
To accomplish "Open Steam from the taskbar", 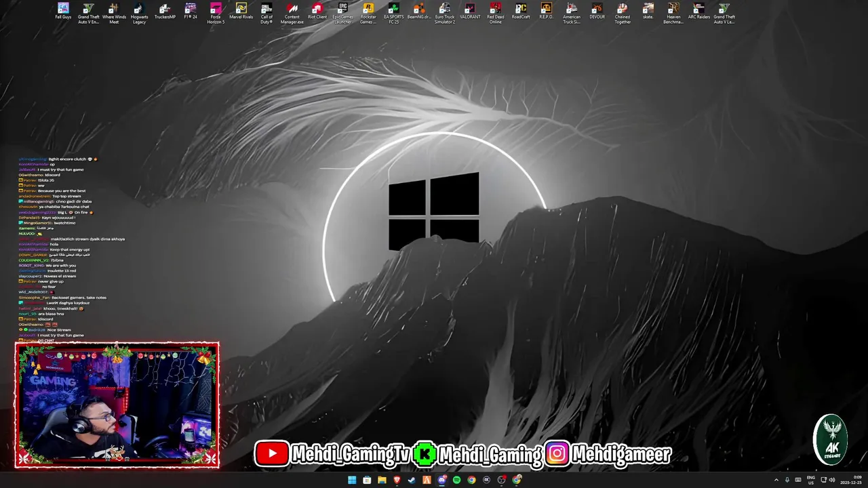I will pos(412,480).
